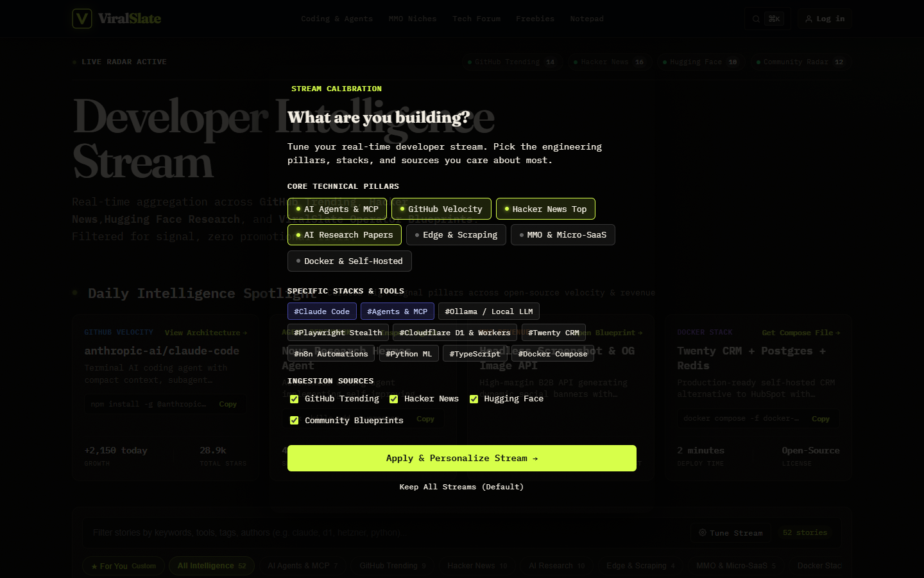Enable the MMO & Micro-SaaS pillar
924x578 pixels.
pyautogui.click(x=563, y=234)
